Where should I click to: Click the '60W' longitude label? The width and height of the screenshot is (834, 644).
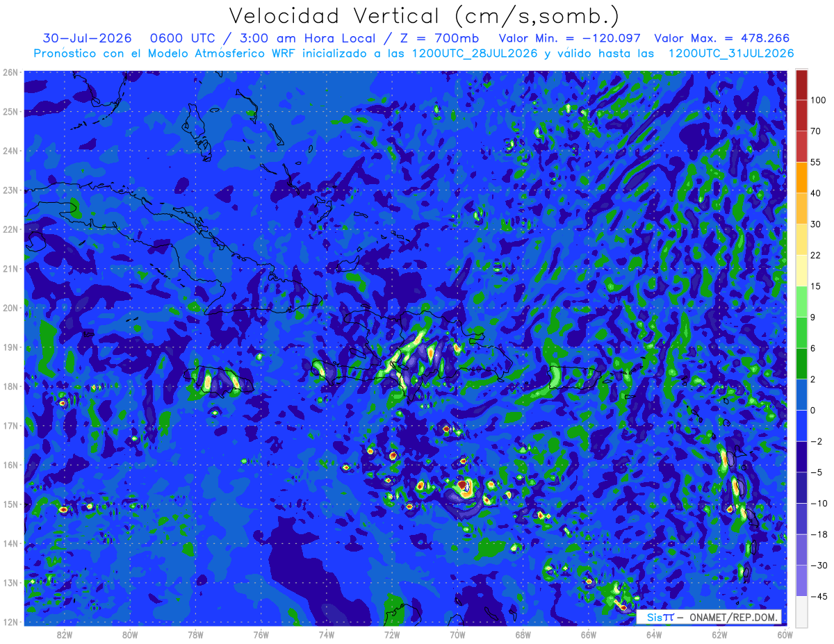[785, 634]
